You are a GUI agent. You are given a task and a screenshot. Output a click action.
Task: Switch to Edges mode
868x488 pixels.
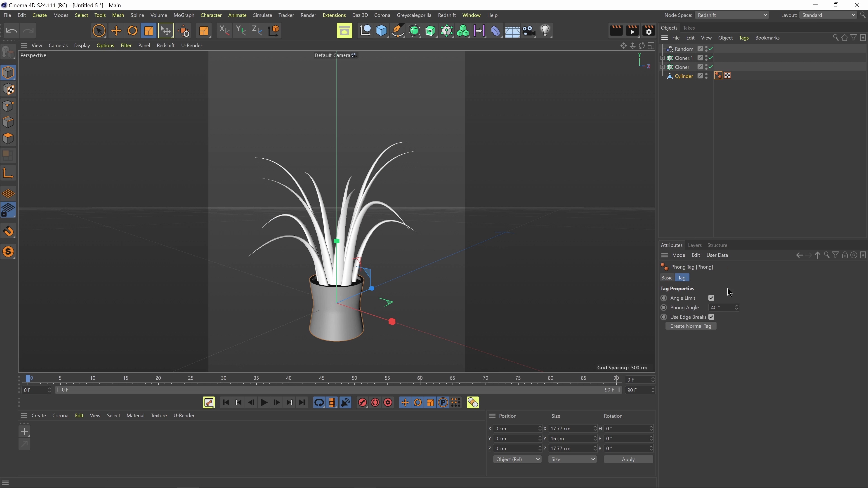pyautogui.click(x=8, y=122)
